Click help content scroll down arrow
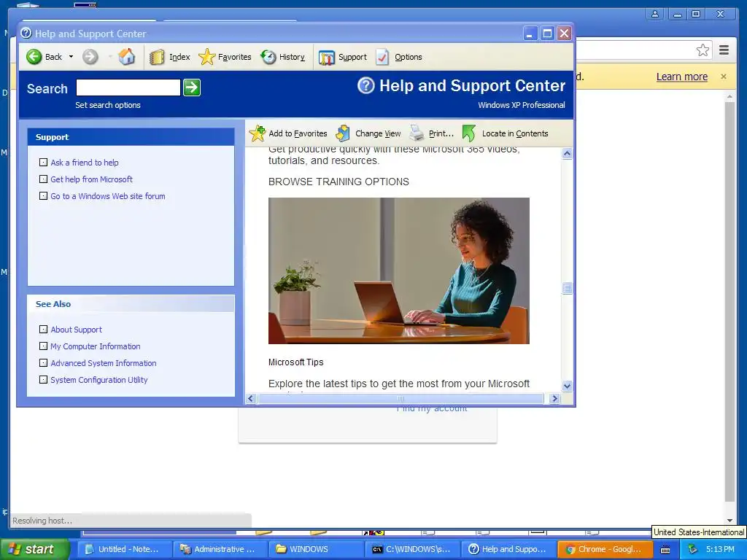The image size is (747, 560). [567, 386]
